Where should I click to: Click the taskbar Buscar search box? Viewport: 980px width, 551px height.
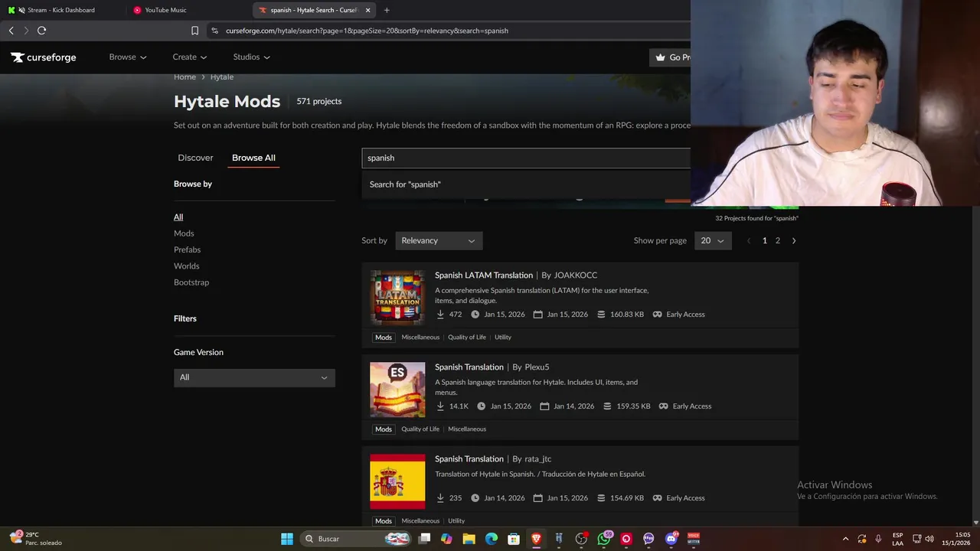point(356,539)
